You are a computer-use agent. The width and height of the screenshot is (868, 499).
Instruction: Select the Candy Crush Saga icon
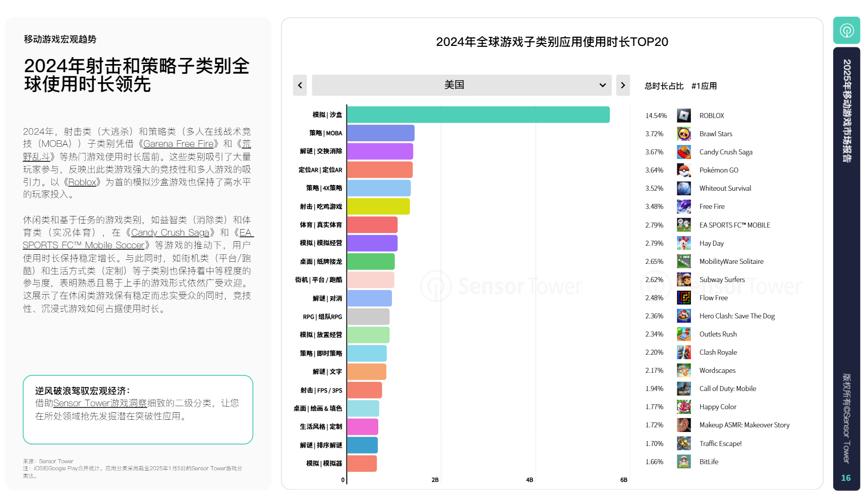pyautogui.click(x=683, y=152)
